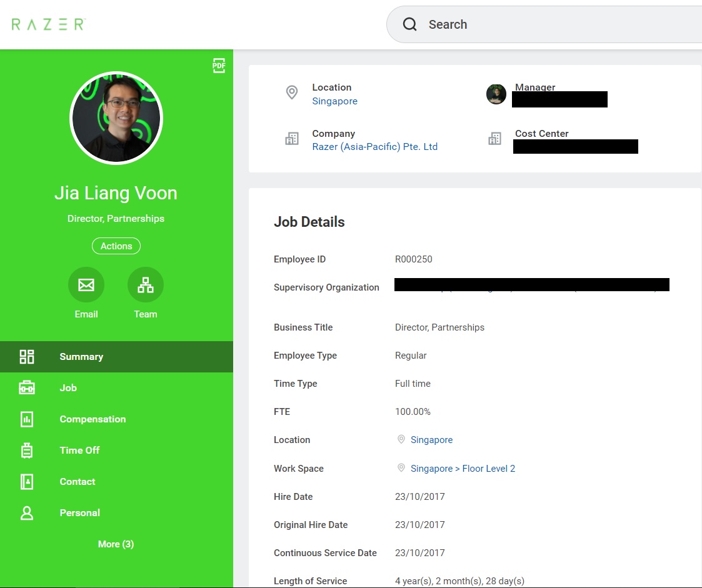Screen dimensions: 702x588
Task: Select the Summary tab
Action: (116, 357)
